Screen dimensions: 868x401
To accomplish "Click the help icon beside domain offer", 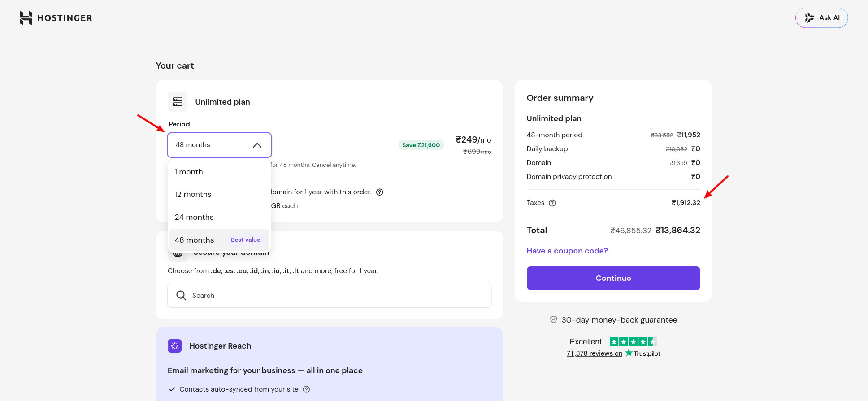I will point(380,192).
